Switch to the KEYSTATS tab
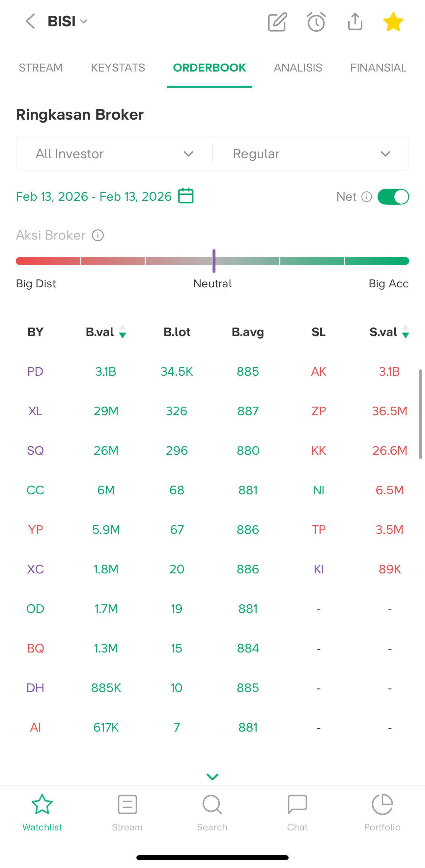Viewport: 425px width, 868px height. pos(118,68)
